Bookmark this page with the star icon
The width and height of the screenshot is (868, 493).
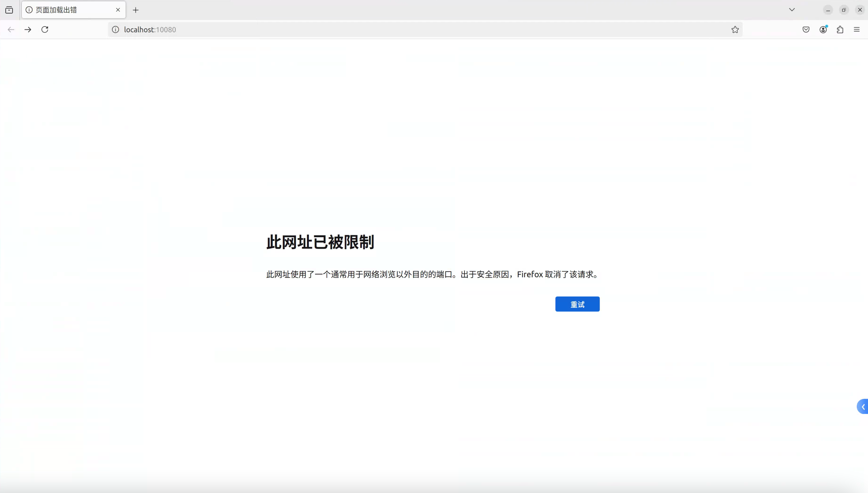pos(735,29)
